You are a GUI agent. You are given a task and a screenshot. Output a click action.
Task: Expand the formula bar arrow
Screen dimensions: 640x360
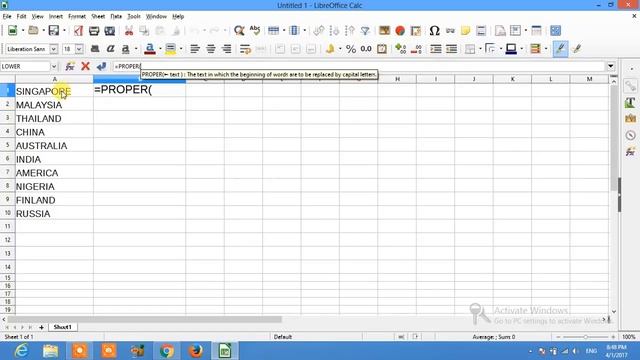coord(611,66)
